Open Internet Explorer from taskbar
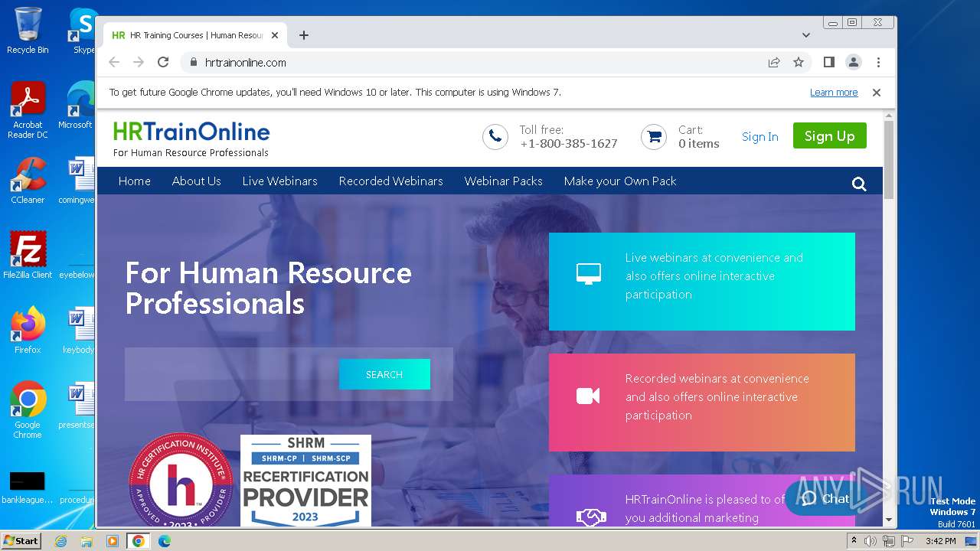 (x=60, y=541)
